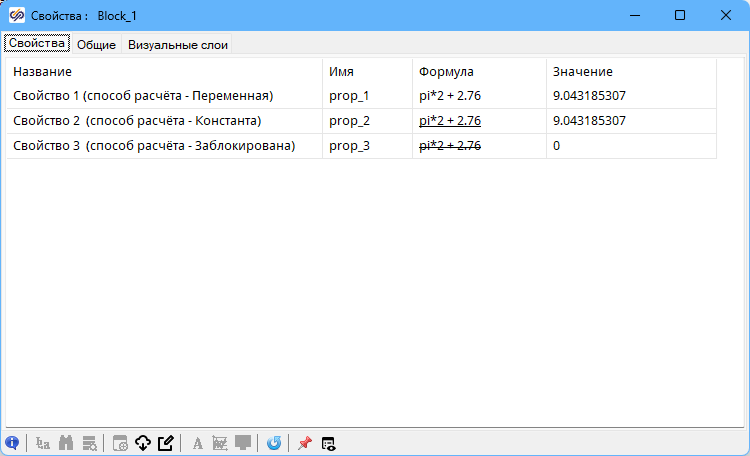
Task: Select the formula cell for prop_1
Action: tap(450, 96)
